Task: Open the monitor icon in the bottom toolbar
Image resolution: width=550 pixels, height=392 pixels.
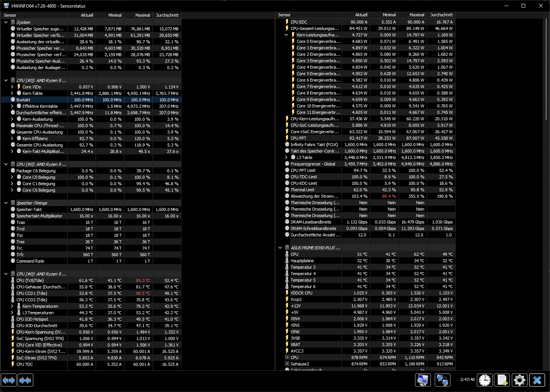Action: pyautogui.click(x=423, y=380)
